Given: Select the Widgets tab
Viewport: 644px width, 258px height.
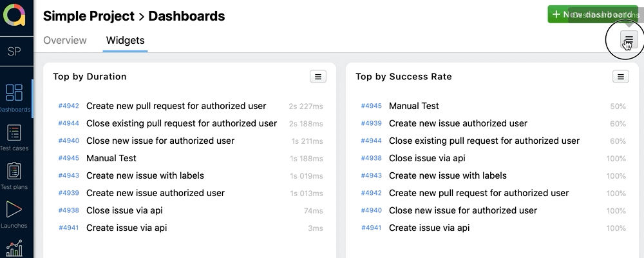Looking at the screenshot, I should (125, 40).
